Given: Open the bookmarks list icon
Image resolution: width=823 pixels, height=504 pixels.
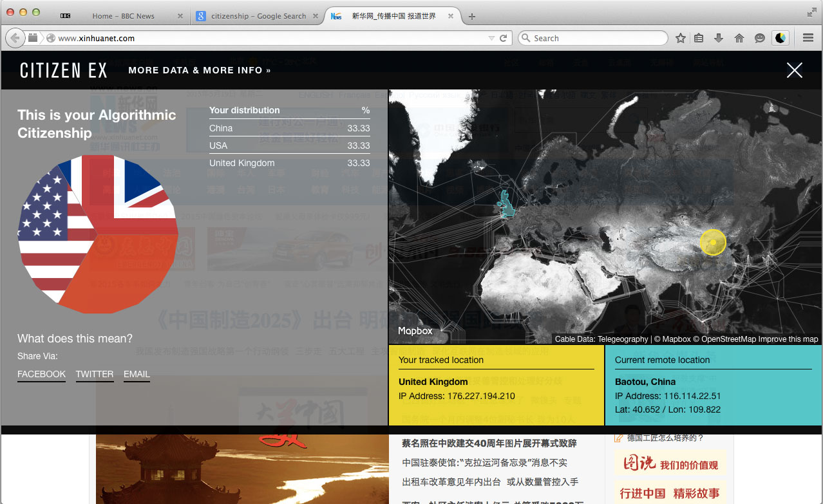Looking at the screenshot, I should (x=699, y=38).
